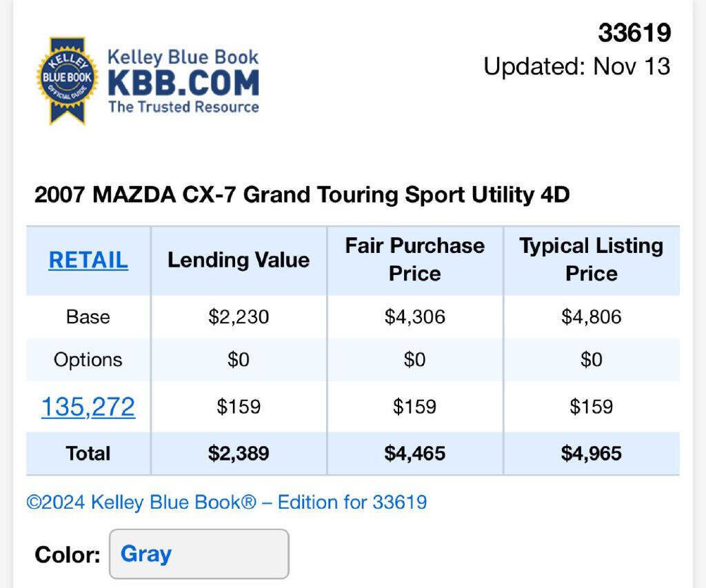Select the $4,965 total typical listing price
Screen dimensions: 706x588
coord(591,454)
